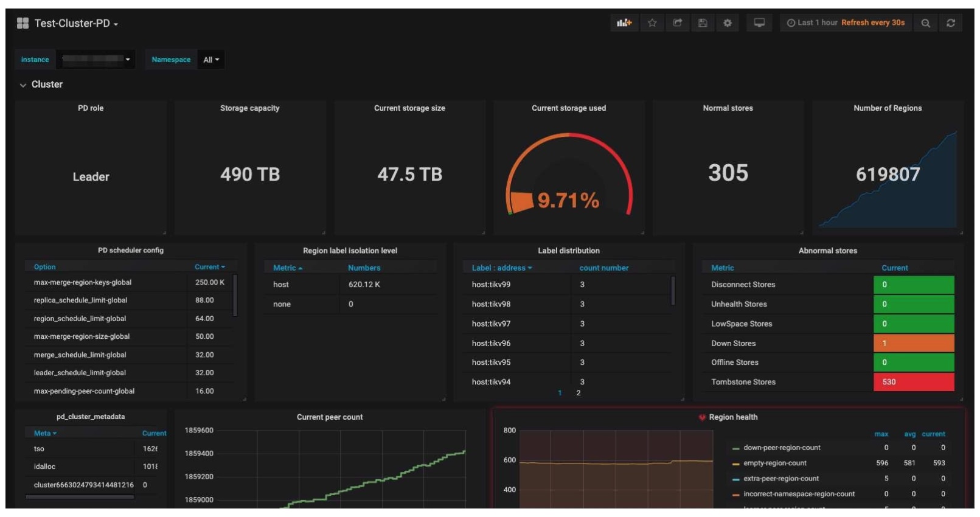Sort Abnormal stores by Metric header

[x=723, y=268]
